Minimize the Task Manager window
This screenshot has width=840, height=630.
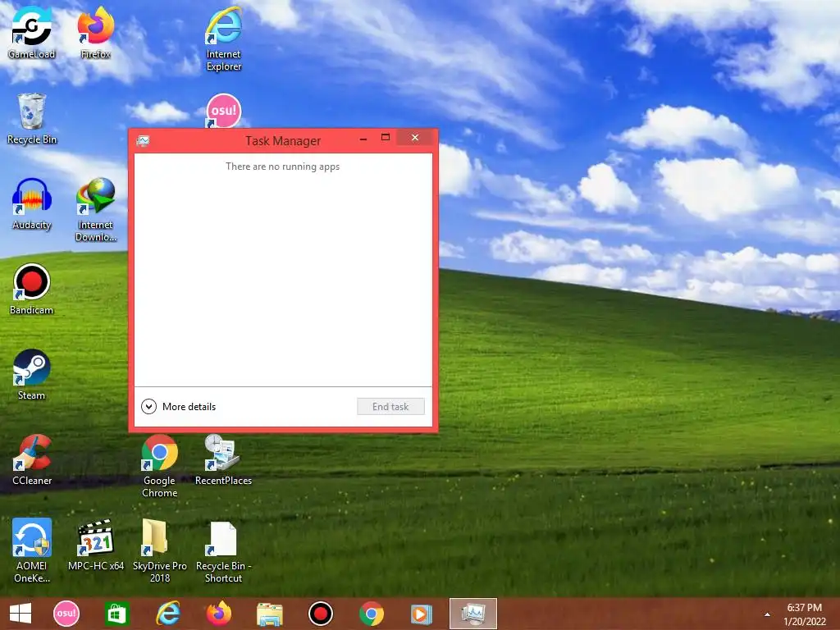(363, 139)
